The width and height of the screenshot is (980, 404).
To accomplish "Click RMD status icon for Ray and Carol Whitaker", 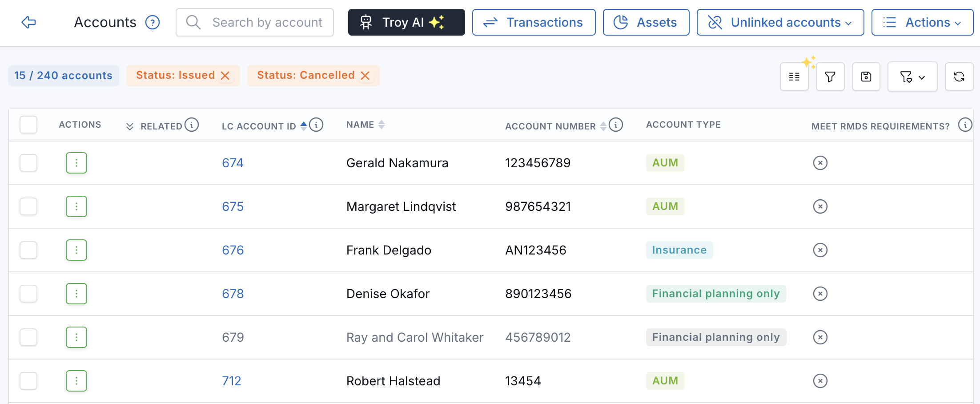I will click(x=820, y=337).
